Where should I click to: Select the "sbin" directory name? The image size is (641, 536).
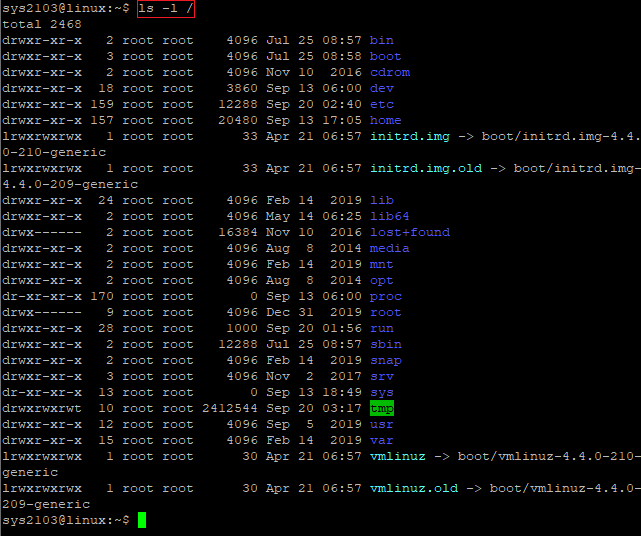point(385,344)
